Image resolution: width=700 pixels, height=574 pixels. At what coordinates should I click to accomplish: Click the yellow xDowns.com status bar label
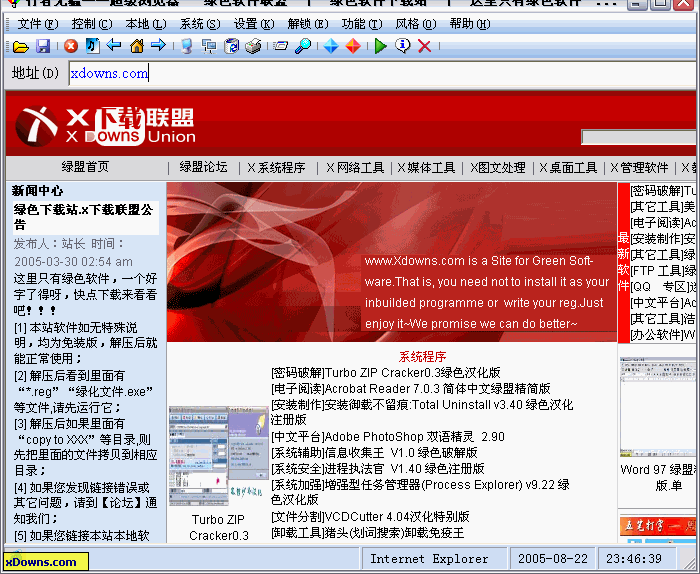[46, 562]
